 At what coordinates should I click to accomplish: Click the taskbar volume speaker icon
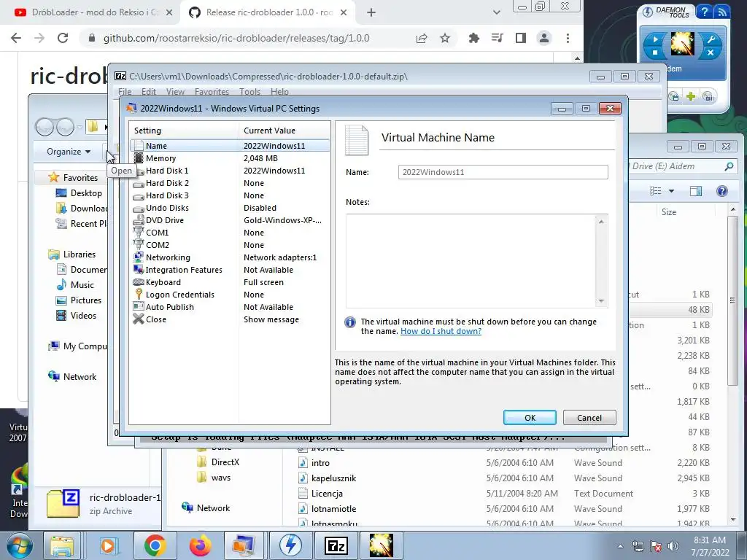click(673, 546)
